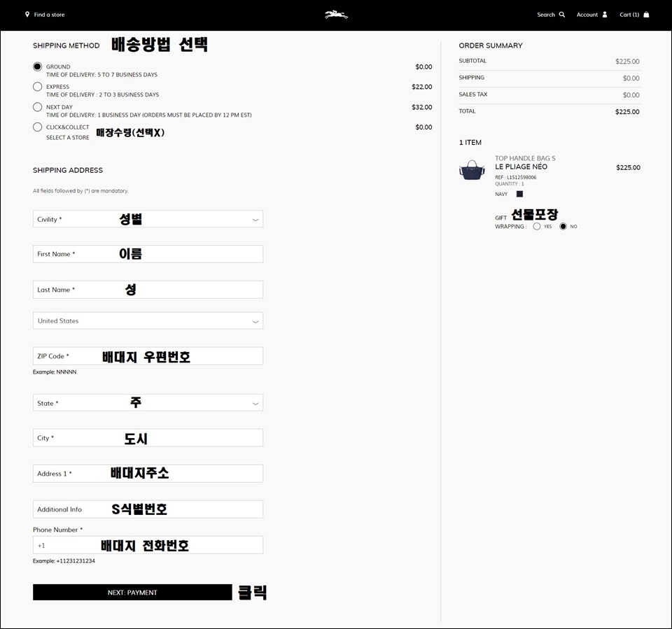Click the Address 1 field

pos(148,474)
